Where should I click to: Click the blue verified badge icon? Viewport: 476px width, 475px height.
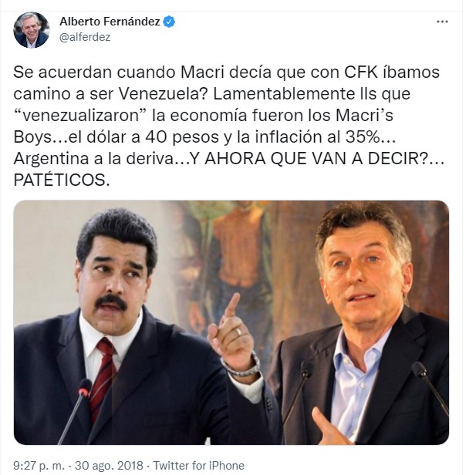(169, 22)
